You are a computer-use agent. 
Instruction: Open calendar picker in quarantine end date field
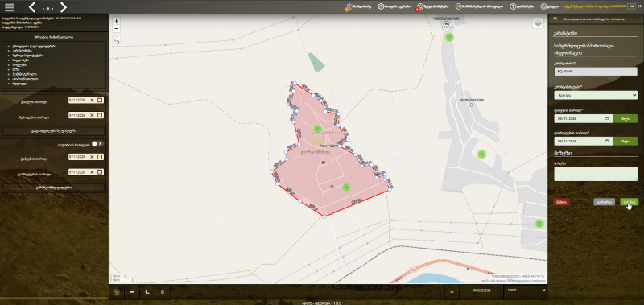(607, 141)
